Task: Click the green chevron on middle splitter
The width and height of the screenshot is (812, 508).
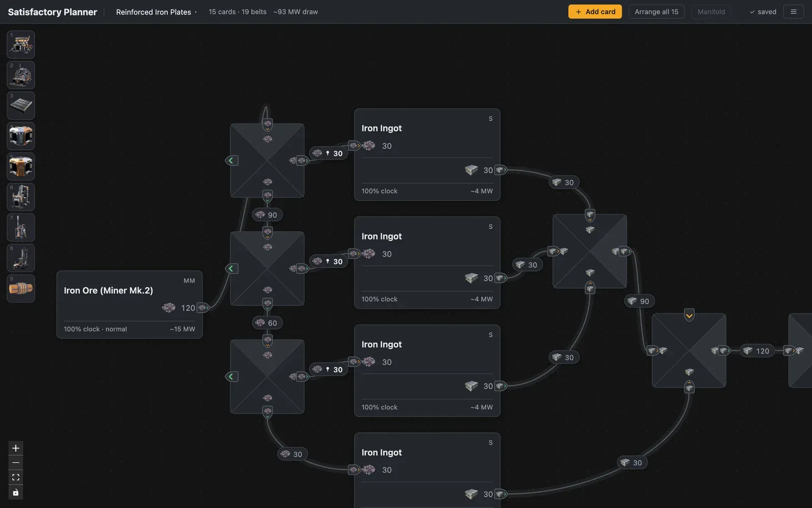Action: pyautogui.click(x=231, y=269)
